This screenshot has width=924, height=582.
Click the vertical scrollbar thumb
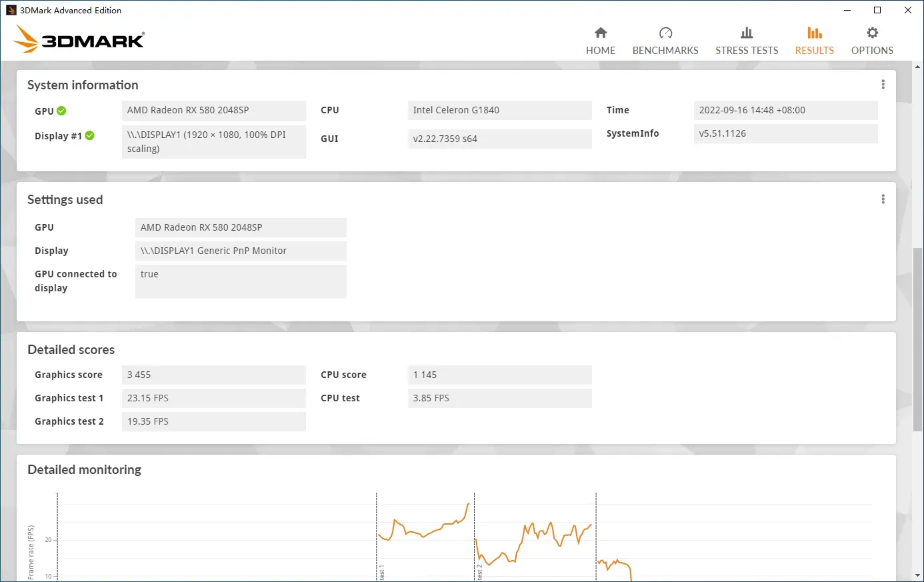[918, 339]
